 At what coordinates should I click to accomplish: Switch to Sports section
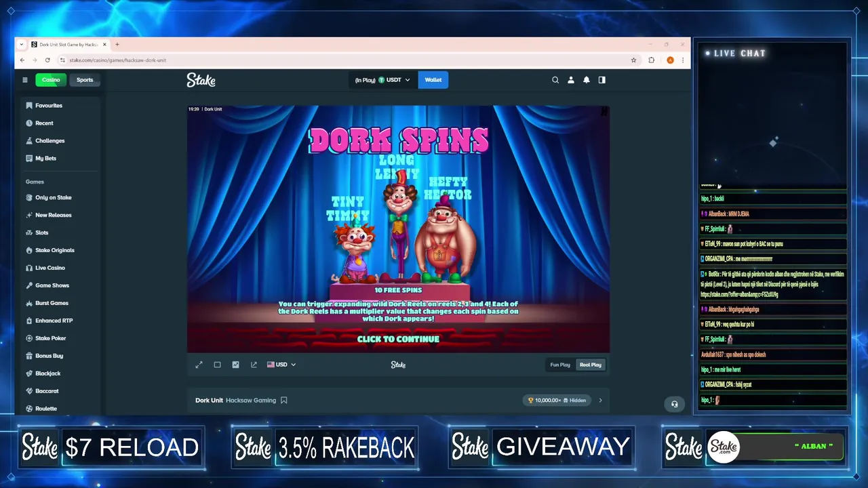point(85,80)
